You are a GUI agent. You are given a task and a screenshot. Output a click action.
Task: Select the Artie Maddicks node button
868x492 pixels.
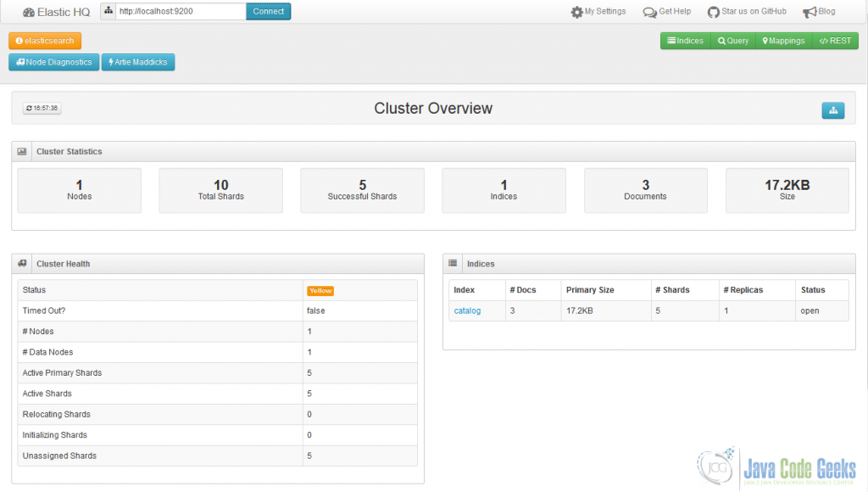(x=138, y=62)
